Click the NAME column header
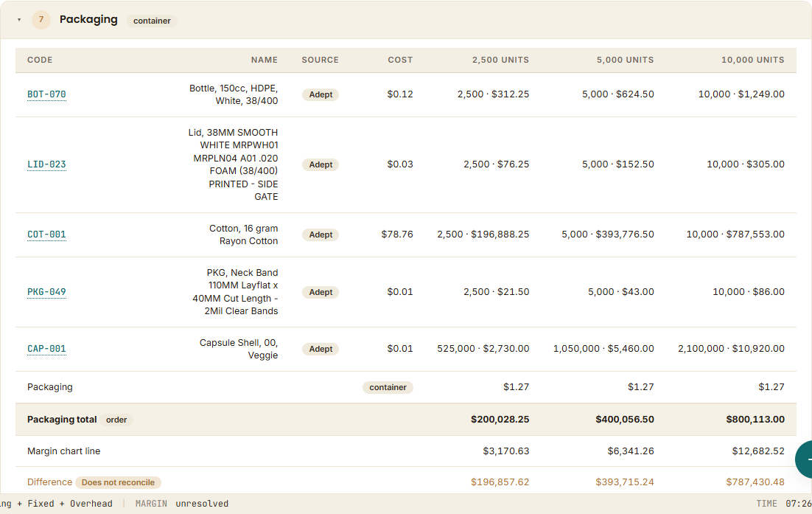Image resolution: width=812 pixels, height=514 pixels. pos(265,60)
